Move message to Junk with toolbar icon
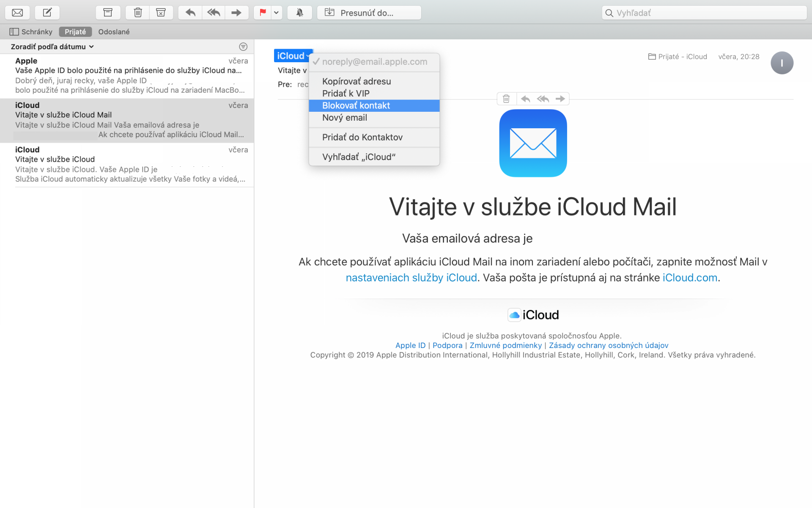Viewport: 812px width, 508px height. pyautogui.click(x=161, y=13)
